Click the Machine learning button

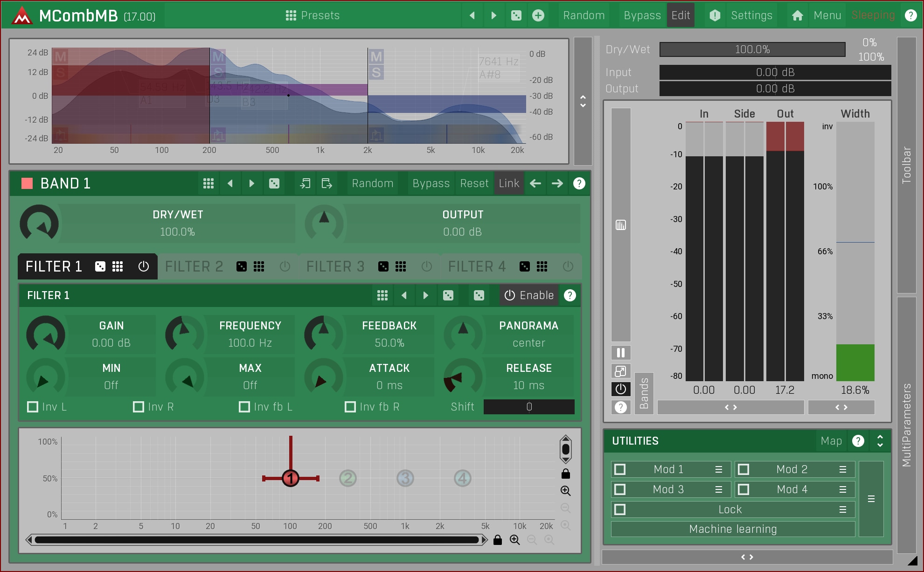[x=733, y=529]
